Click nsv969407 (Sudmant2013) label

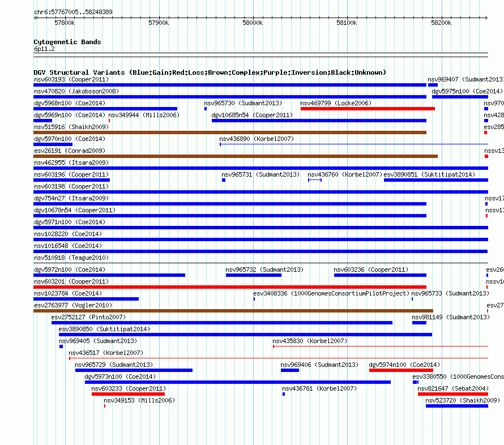[x=465, y=79]
